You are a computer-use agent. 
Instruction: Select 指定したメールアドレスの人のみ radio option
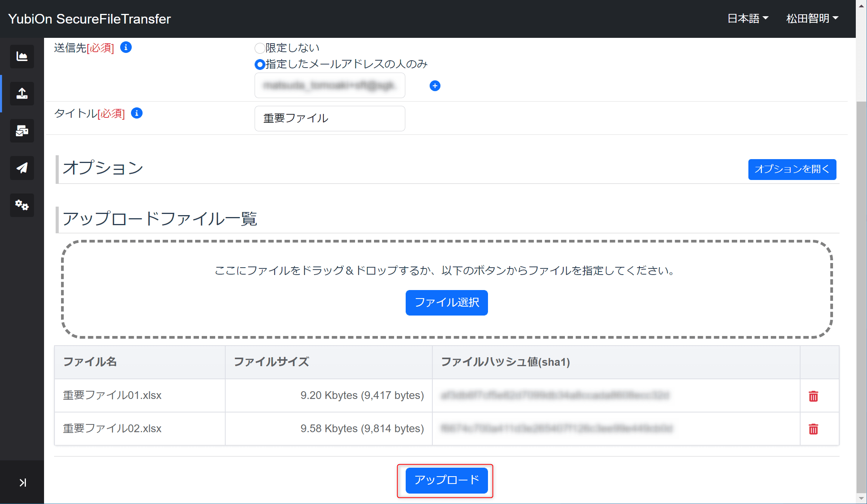(260, 64)
